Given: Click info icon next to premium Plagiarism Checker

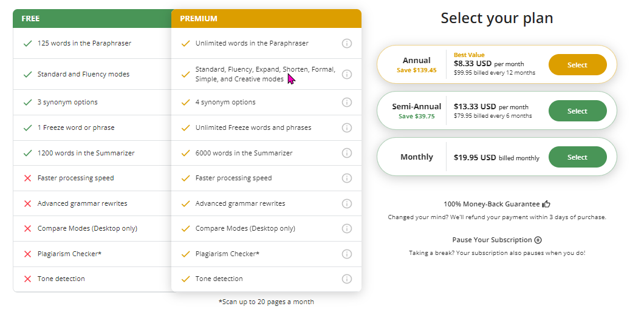Looking at the screenshot, I should [x=347, y=254].
